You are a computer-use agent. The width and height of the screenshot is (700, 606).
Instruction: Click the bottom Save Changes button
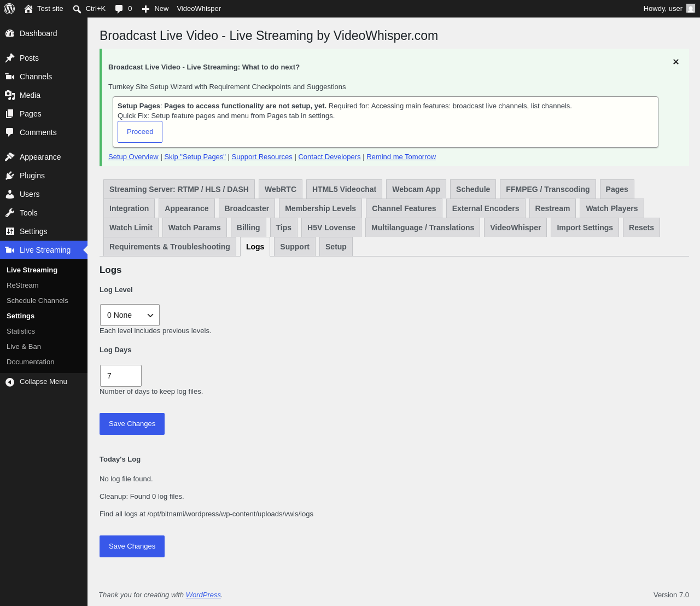pos(132,546)
